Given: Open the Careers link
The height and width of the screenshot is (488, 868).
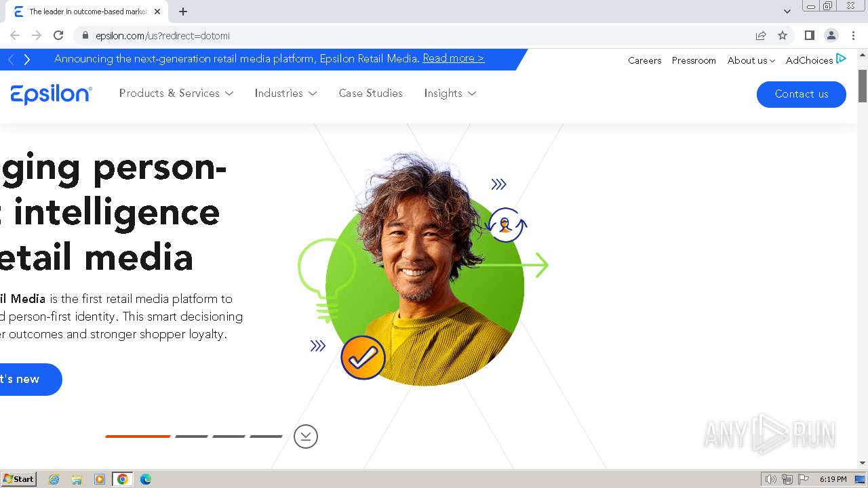Looking at the screenshot, I should [644, 60].
